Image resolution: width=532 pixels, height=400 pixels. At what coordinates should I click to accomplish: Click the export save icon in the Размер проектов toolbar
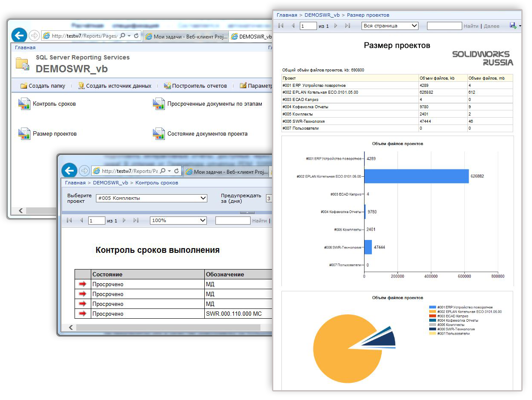[513, 26]
